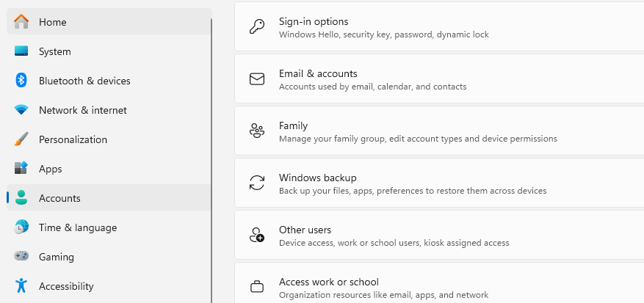Click the Home house icon

pyautogui.click(x=21, y=22)
